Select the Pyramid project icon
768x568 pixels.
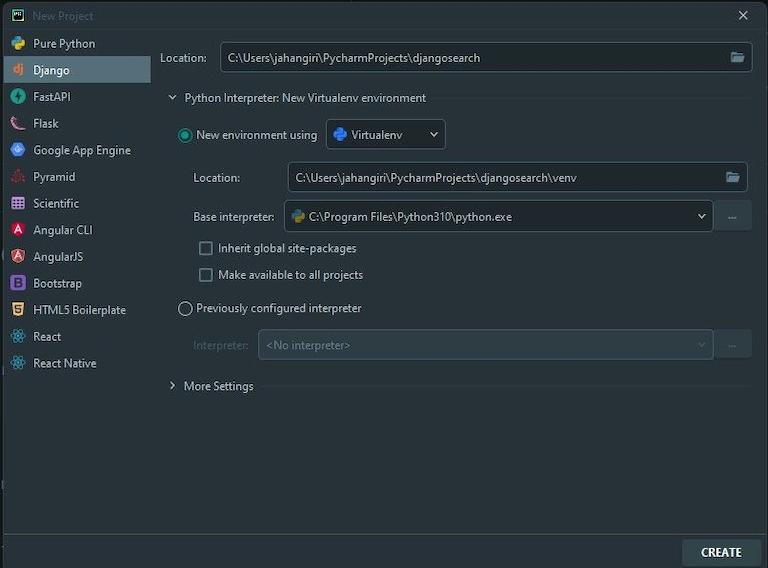pos(18,177)
